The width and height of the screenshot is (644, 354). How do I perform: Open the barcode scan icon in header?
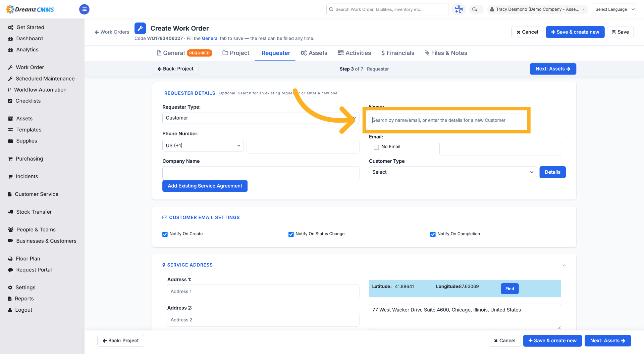(x=459, y=9)
